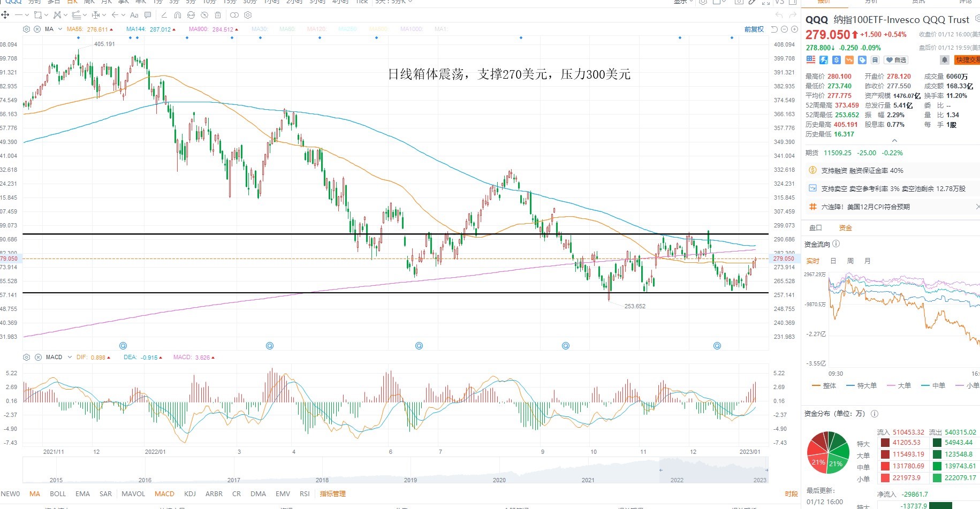The image size is (980, 509).
Task: Hide all drawings with the eye-slash icon
Action: (204, 15)
